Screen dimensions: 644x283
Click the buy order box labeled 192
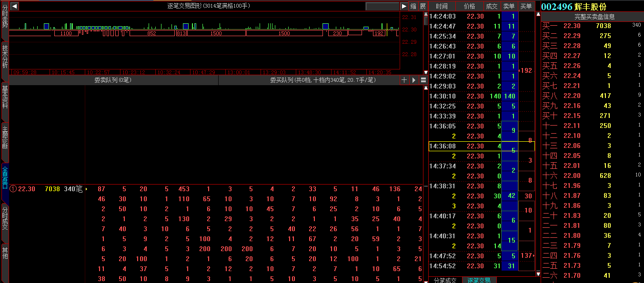click(526, 70)
